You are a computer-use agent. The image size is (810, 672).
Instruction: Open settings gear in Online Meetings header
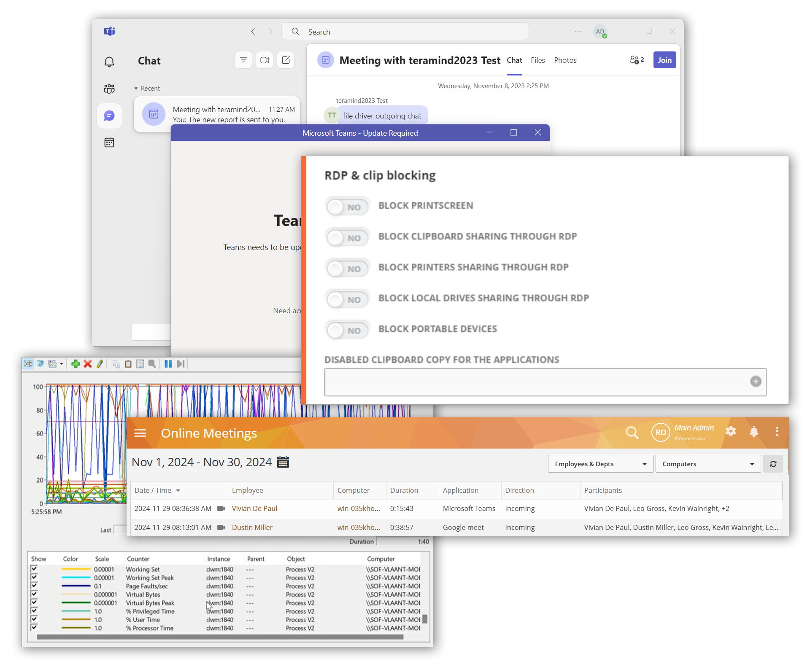click(731, 431)
